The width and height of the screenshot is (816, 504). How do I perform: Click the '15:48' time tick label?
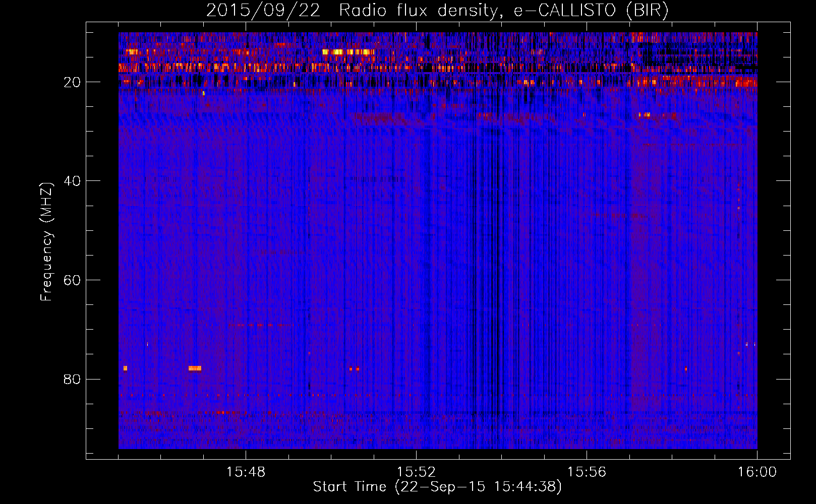[x=246, y=472]
